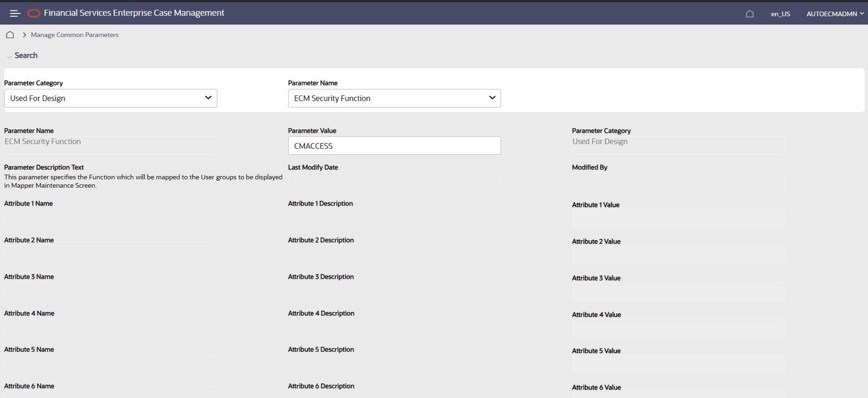Open the Parameter Category dropdown
The image size is (868, 398).
coord(111,98)
